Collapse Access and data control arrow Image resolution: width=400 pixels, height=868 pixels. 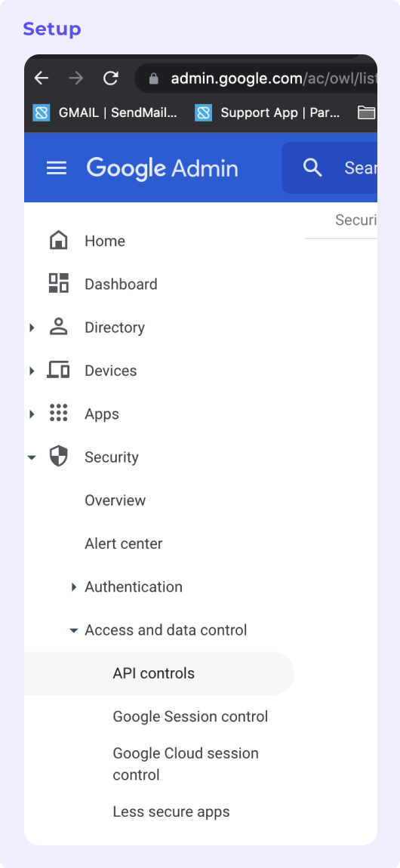tap(73, 630)
